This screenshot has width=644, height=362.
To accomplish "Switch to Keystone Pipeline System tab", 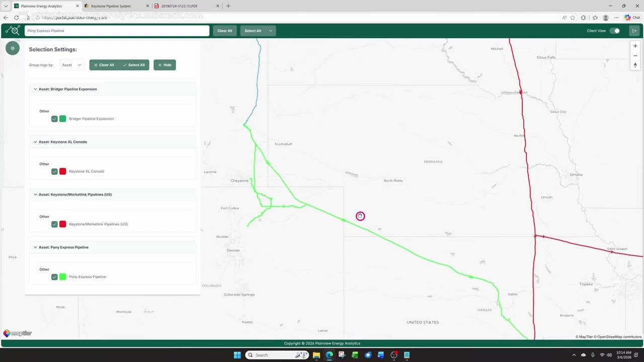I will [x=116, y=6].
